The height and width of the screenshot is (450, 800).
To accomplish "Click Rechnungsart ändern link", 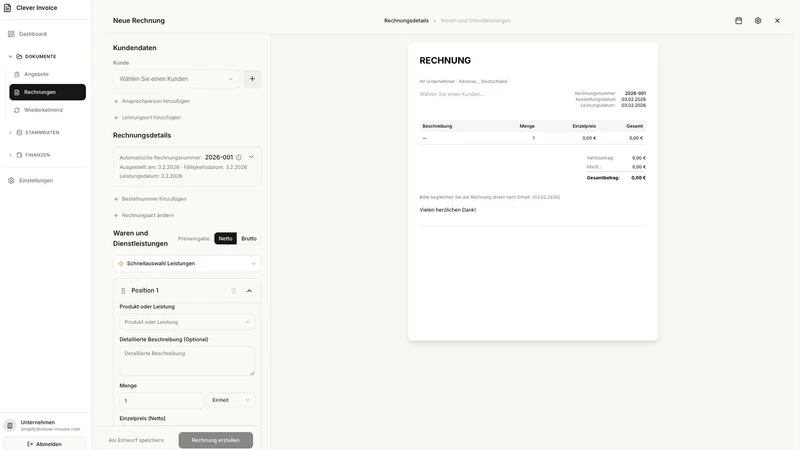I will coord(144,215).
